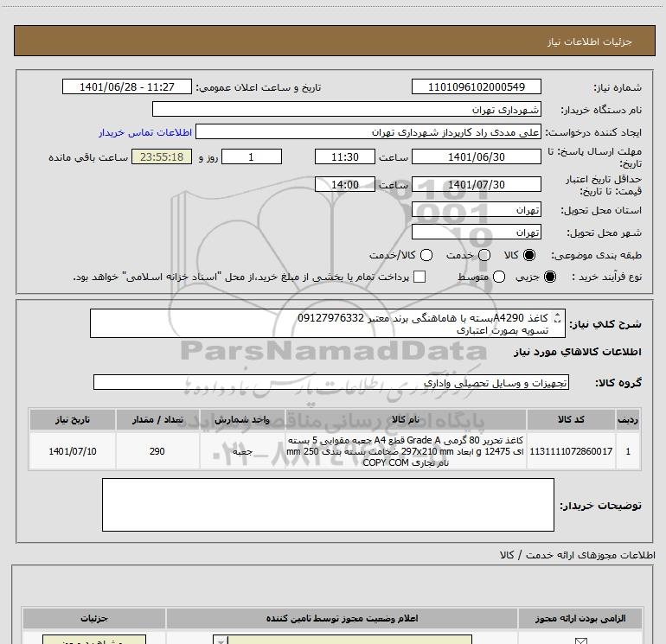Click the goods group field
This screenshot has height=644, width=666.
point(331,382)
